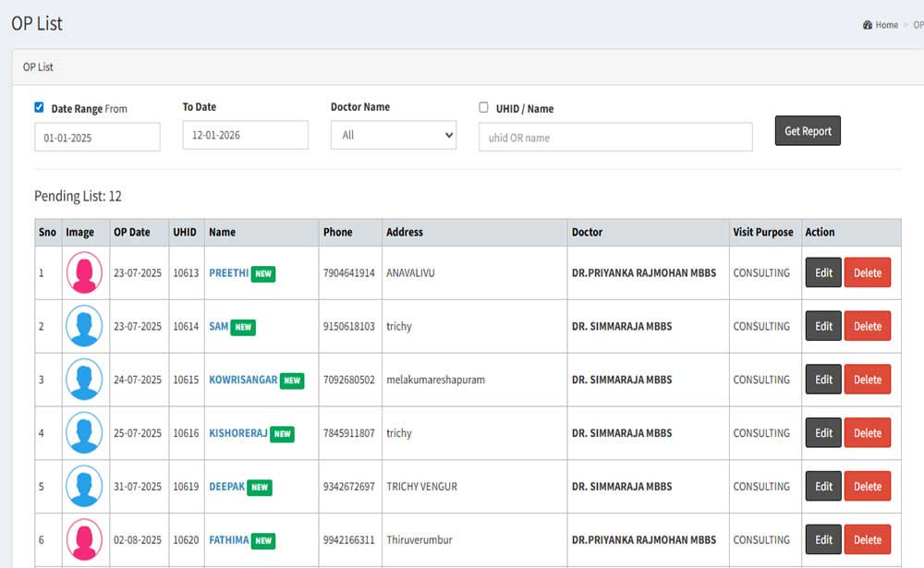The width and height of the screenshot is (924, 568).
Task: Click Deepak's blue avatar icon
Action: pos(84,487)
